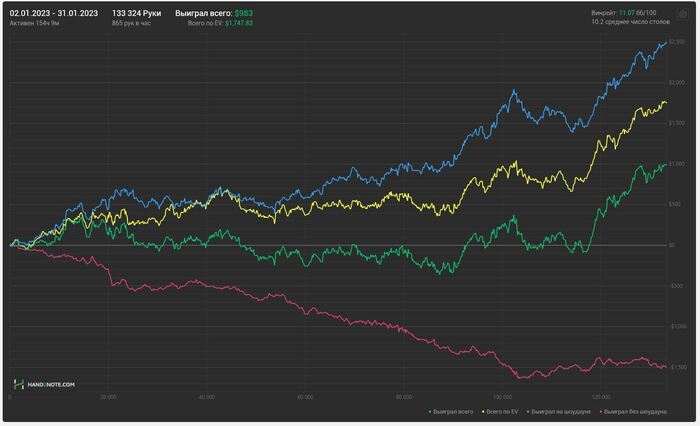Click the date range 02.01.2023 - 31.01.2023
Image resolution: width=700 pixels, height=426 pixels.
[x=53, y=12]
